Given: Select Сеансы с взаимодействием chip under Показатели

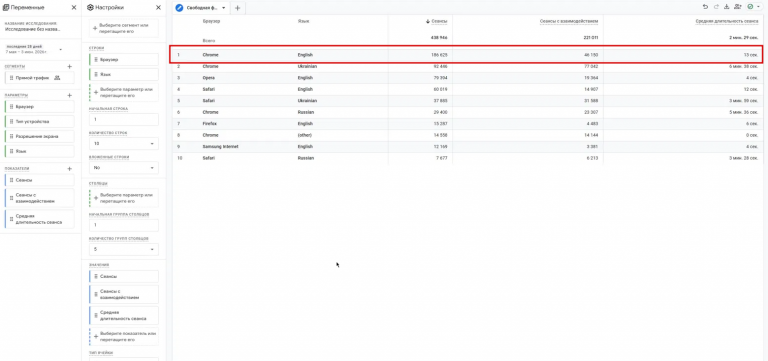Looking at the screenshot, I should tap(40, 198).
